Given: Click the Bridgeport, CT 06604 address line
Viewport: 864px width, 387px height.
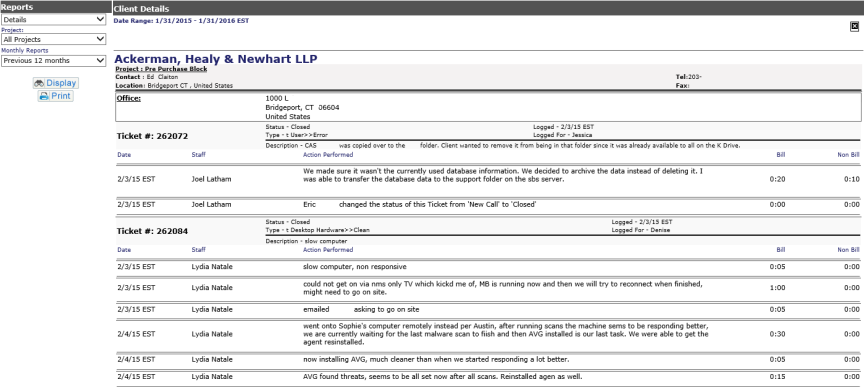Looking at the screenshot, I should click(303, 108).
